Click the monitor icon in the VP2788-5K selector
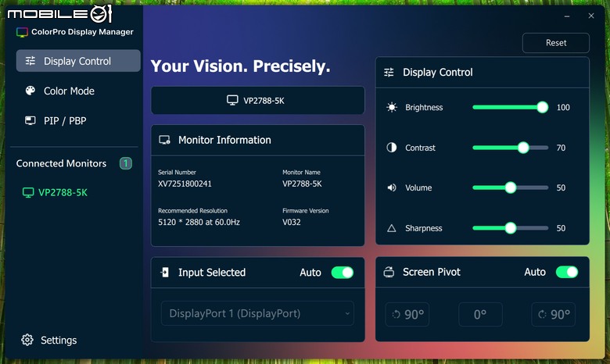The width and height of the screenshot is (610, 364). click(x=232, y=100)
